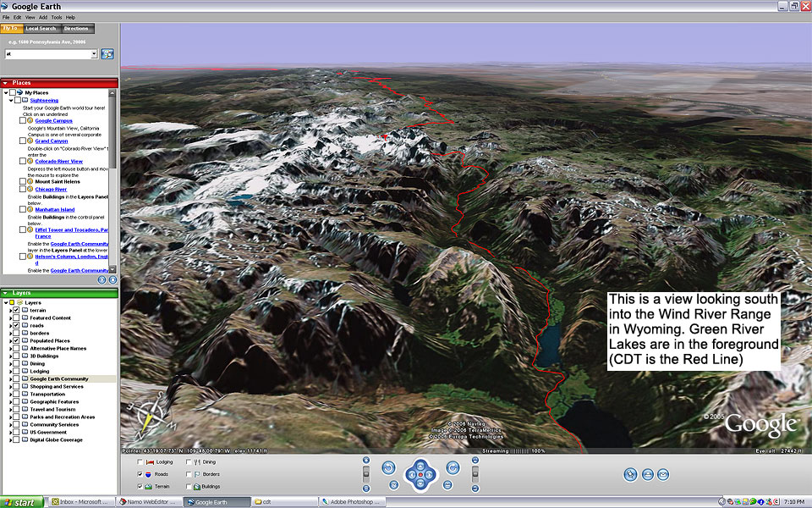812x508 pixels.
Task: Click the Fly To search button icon
Action: coord(107,54)
